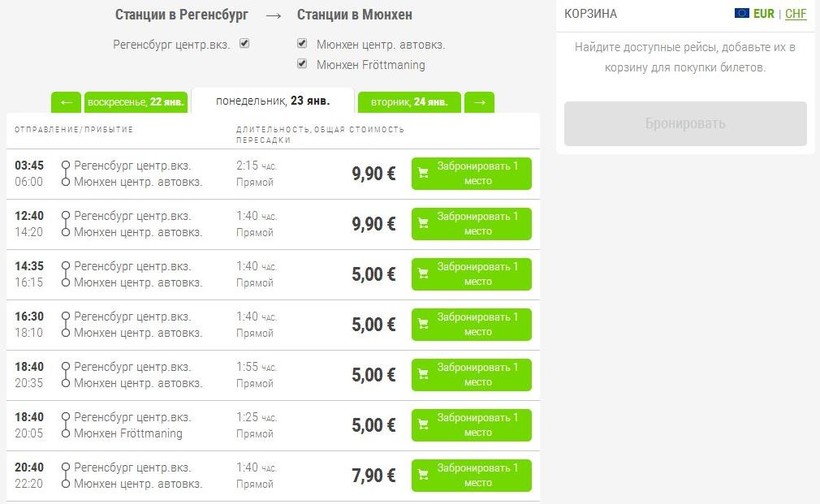
Task: Toggle Мюнхен Fröttmaning station checkbox
Action: pyautogui.click(x=302, y=64)
